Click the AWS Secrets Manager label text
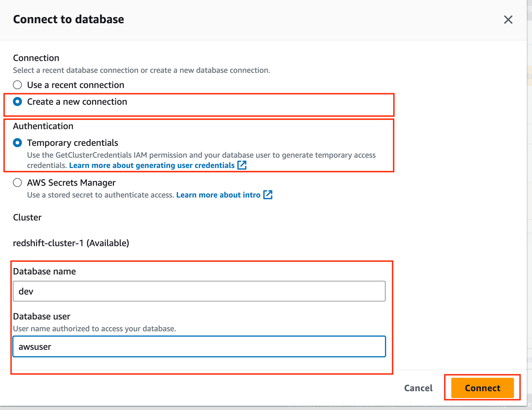Image resolution: width=532 pixels, height=410 pixels. coord(71,183)
